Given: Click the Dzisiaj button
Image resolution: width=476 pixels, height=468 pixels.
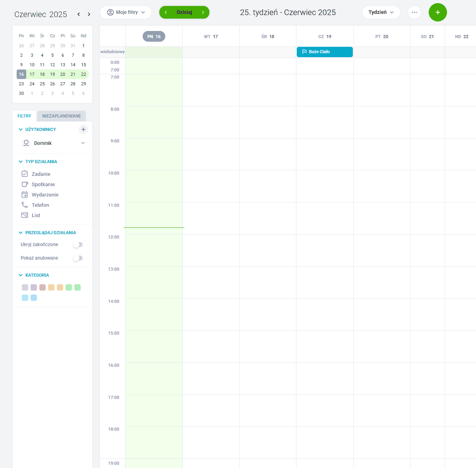Looking at the screenshot, I should click(184, 12).
